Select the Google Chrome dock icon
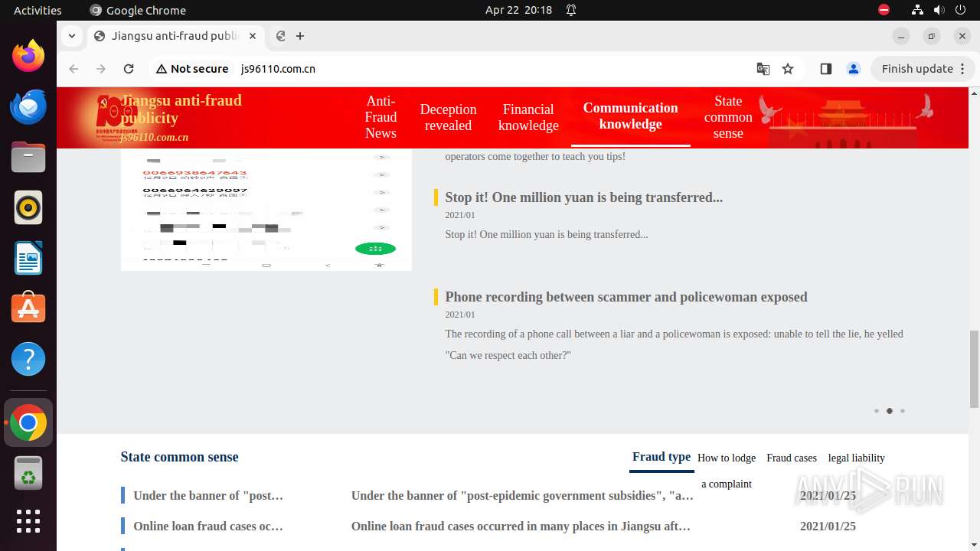 [x=28, y=422]
